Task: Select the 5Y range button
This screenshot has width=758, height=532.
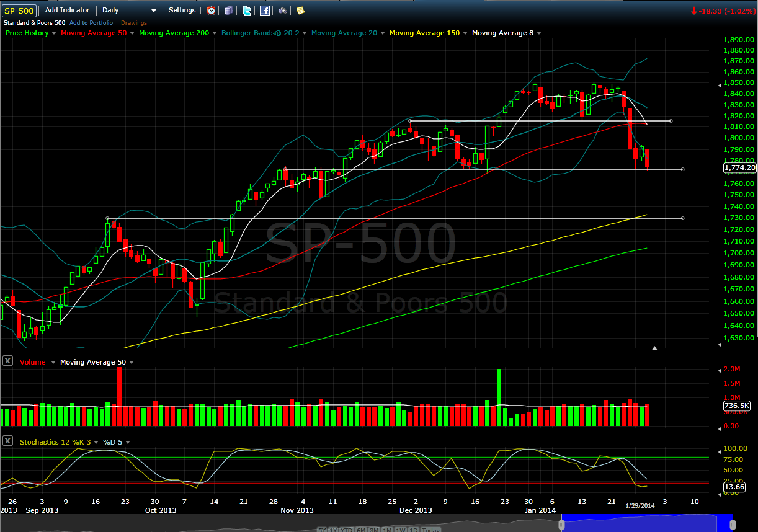Action: [x=322, y=530]
